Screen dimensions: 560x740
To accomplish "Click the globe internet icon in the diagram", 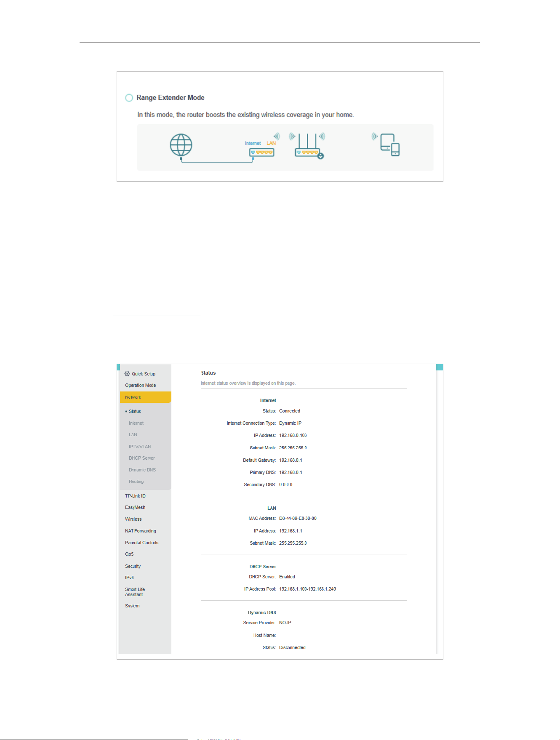I will [x=181, y=146].
